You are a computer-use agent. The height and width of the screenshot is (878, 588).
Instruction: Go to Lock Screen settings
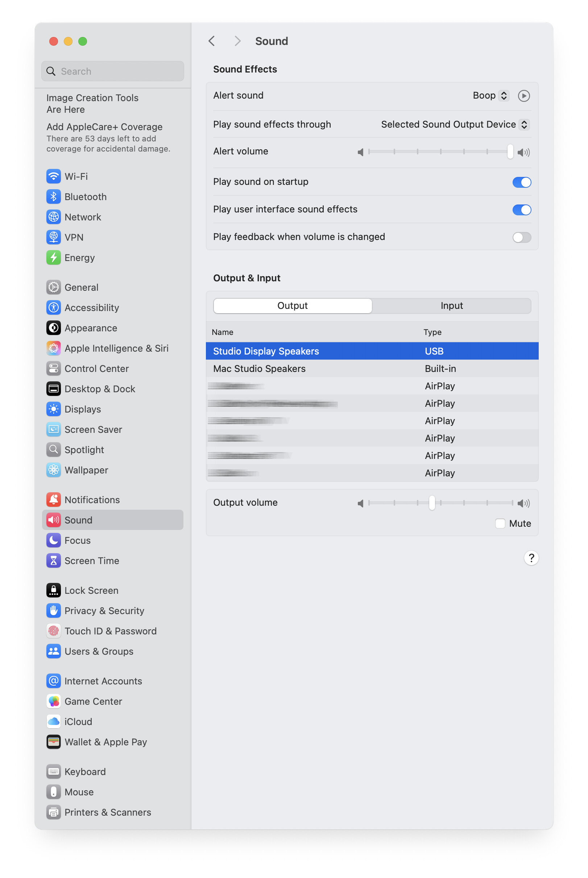pos(112,591)
